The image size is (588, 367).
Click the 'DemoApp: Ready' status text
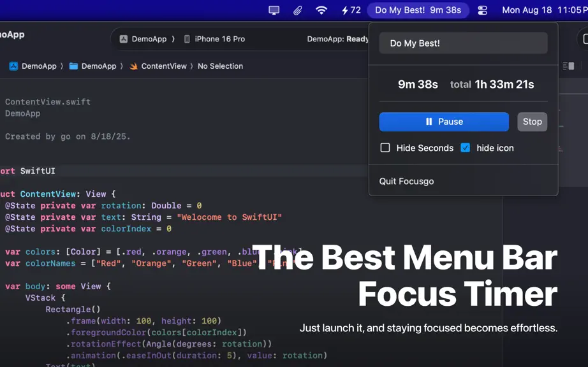(337, 39)
